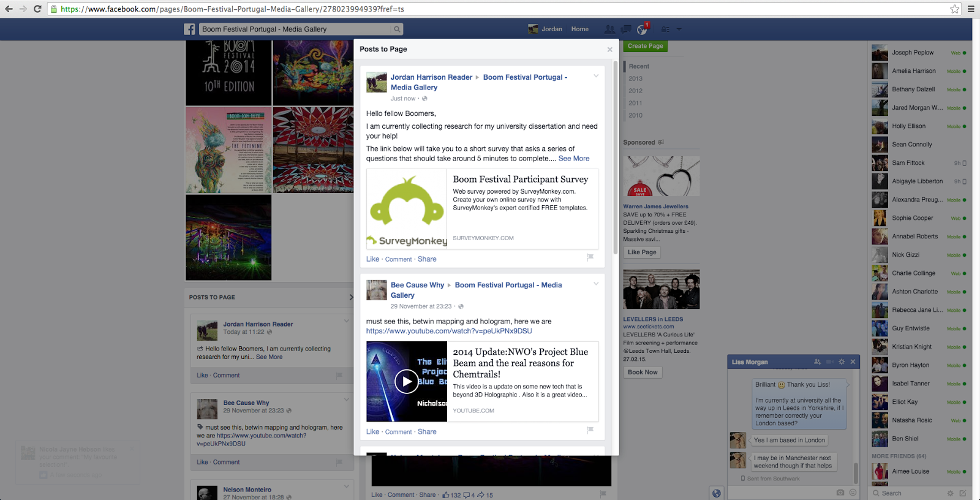Image resolution: width=980 pixels, height=500 pixels.
Task: Open options chevron on Bee Cause Why sidebar post
Action: (x=347, y=400)
